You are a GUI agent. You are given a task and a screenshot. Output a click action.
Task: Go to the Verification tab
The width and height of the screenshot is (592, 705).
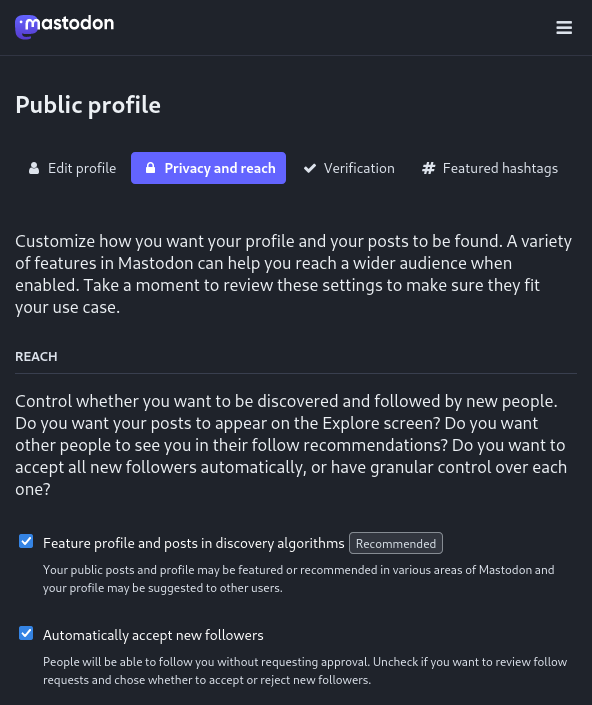coord(349,168)
